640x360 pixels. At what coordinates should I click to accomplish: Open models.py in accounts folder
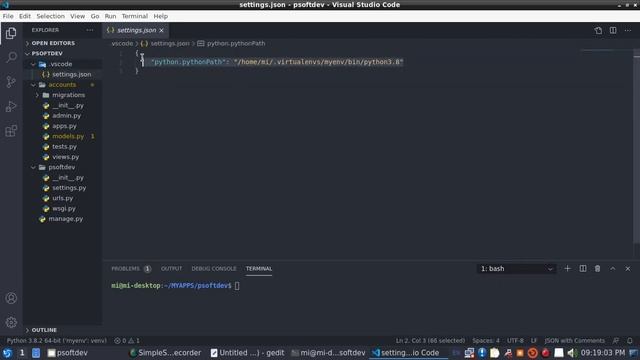(68, 136)
